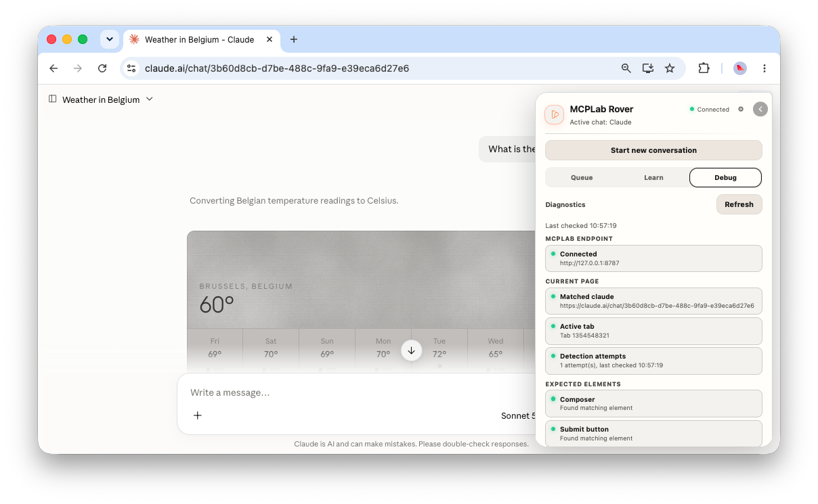Viewport: 818px width, 504px height.
Task: Open MCPLab Rover settings gear
Action: click(x=741, y=109)
